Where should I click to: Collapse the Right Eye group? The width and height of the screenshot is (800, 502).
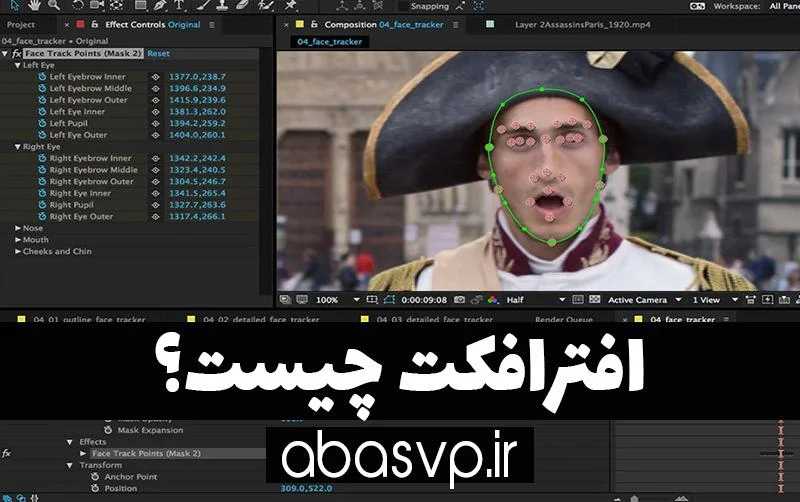[x=17, y=146]
